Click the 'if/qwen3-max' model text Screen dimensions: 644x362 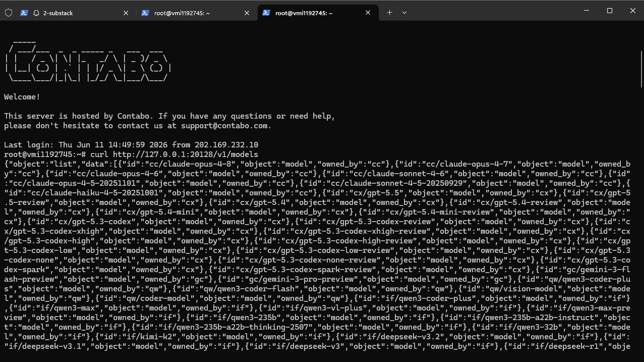68,308
